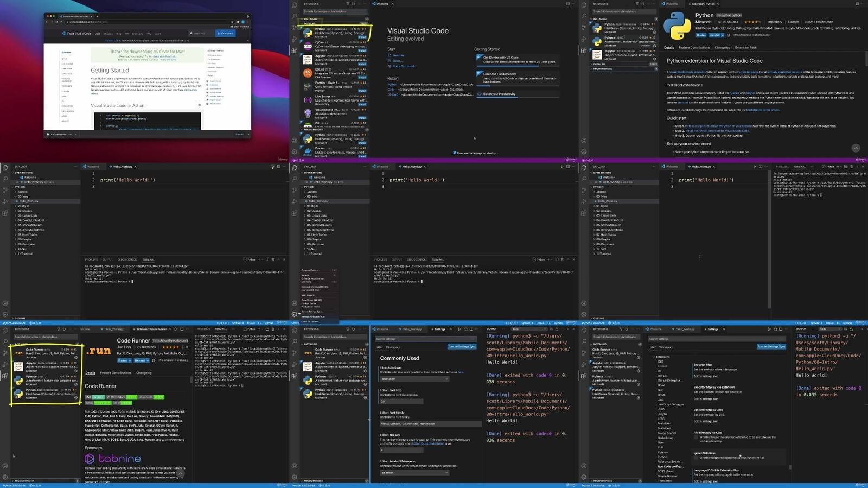Click Python extension's star rating
The height and width of the screenshot is (488, 868).
tap(752, 22)
